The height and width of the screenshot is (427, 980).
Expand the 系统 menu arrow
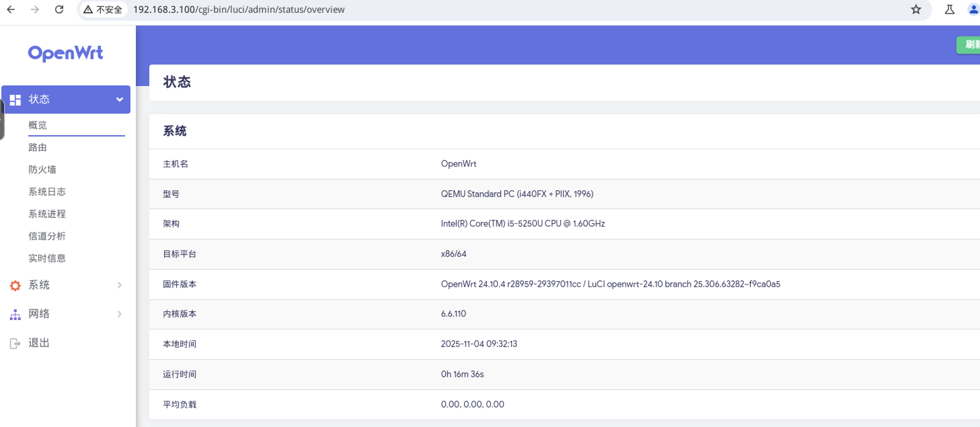[x=119, y=285]
